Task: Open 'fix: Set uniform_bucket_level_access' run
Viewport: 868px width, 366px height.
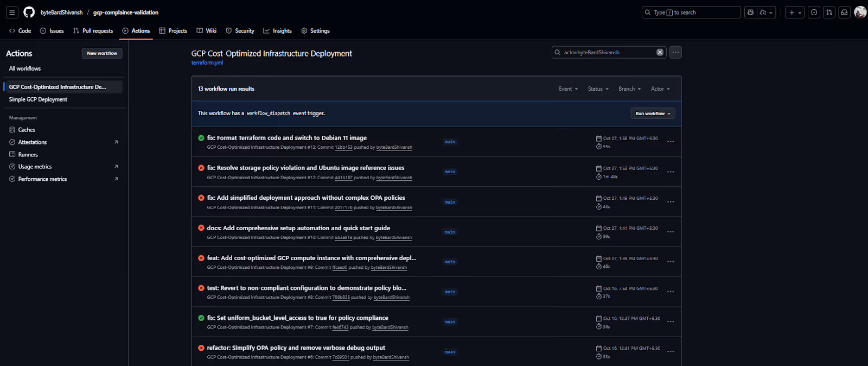Action: 297,318
